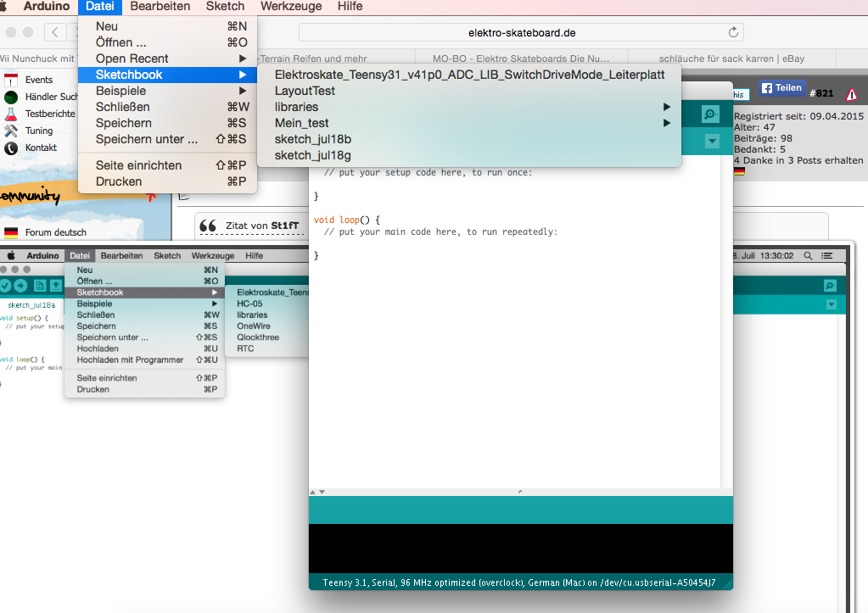This screenshot has width=868, height=613.
Task: Open sketch_jul18b from the Sketchbook
Action: [469, 139]
